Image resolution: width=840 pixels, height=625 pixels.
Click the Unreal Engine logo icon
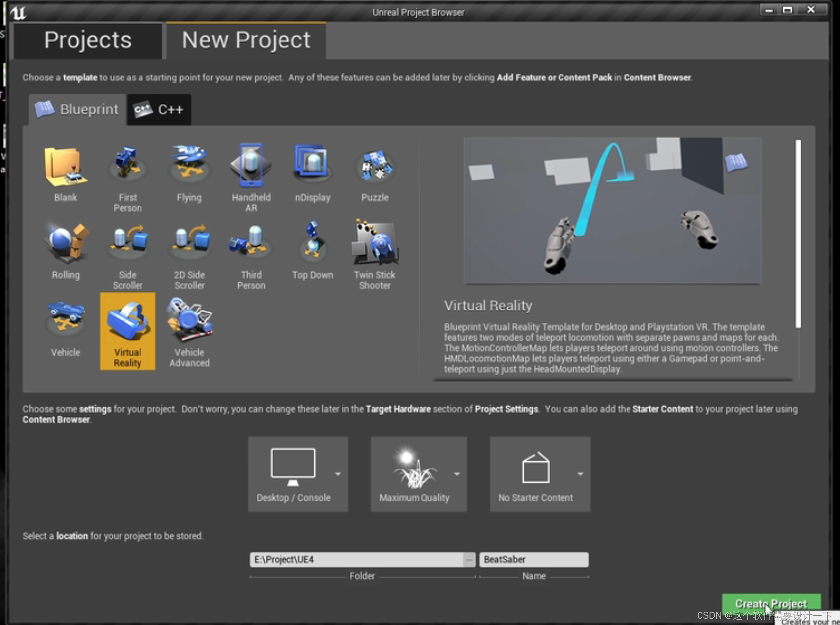click(x=18, y=12)
